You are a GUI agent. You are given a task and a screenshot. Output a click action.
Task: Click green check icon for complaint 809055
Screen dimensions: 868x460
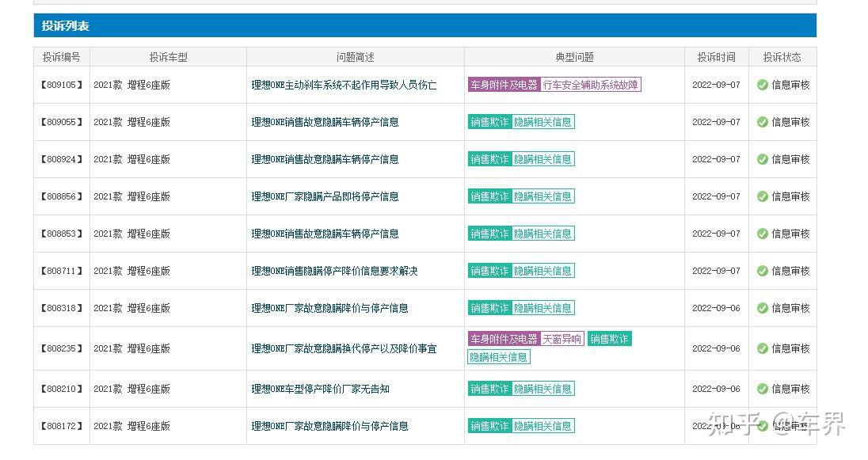point(762,122)
